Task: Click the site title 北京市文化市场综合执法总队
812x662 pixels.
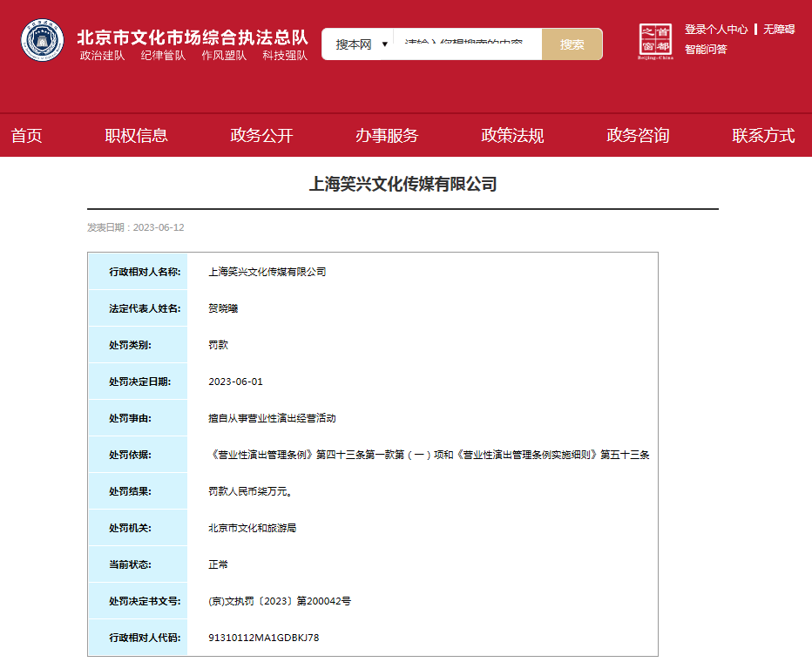Action: point(193,37)
